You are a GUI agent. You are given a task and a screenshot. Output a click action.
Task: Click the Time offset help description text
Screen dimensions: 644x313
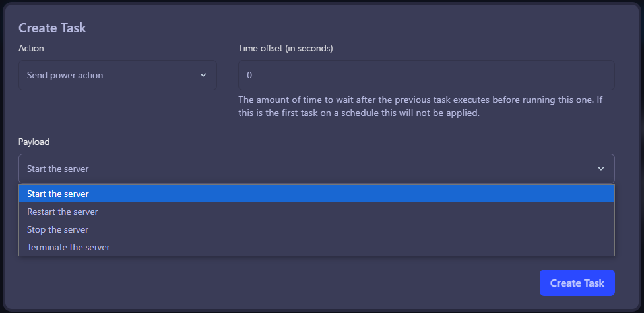pos(420,107)
